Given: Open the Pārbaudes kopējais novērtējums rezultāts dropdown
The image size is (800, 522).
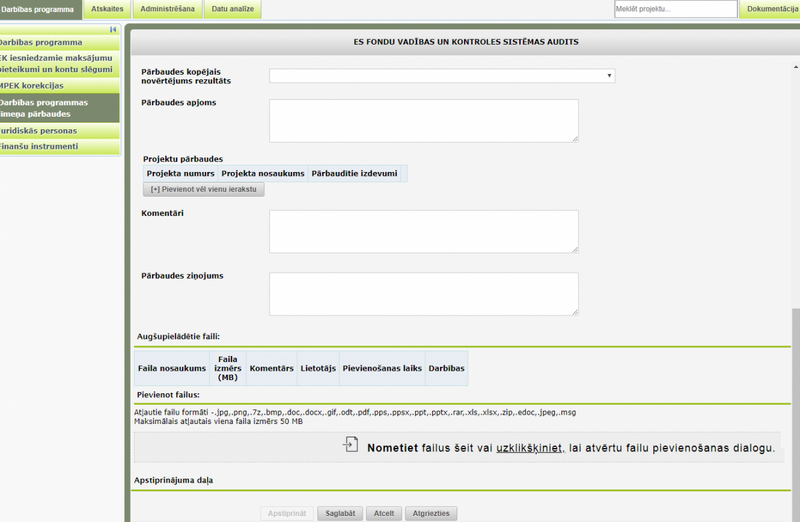Looking at the screenshot, I should click(x=442, y=76).
